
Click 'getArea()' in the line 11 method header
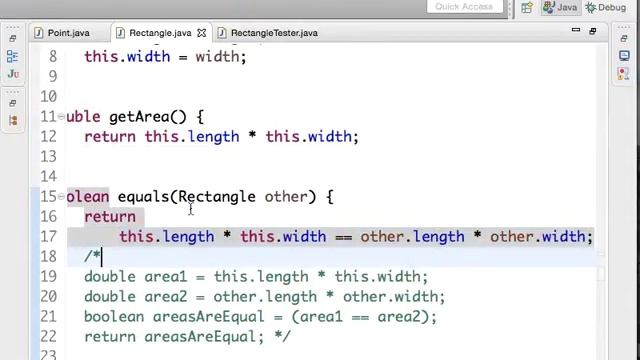point(148,117)
